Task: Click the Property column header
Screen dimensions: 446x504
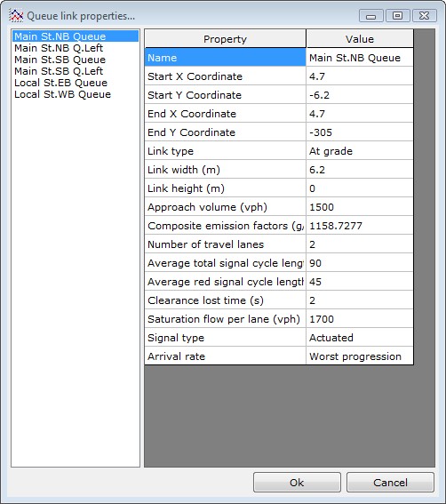Action: pos(225,39)
